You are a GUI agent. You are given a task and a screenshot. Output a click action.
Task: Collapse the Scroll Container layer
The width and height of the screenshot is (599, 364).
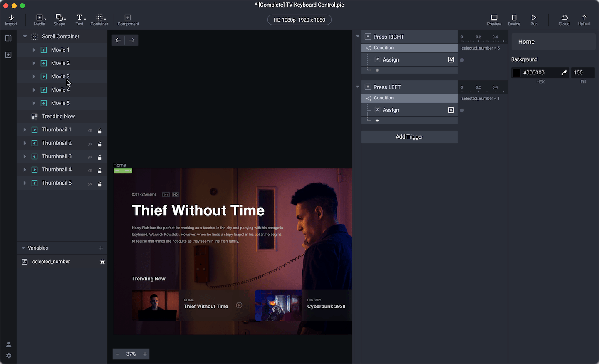[x=25, y=37]
